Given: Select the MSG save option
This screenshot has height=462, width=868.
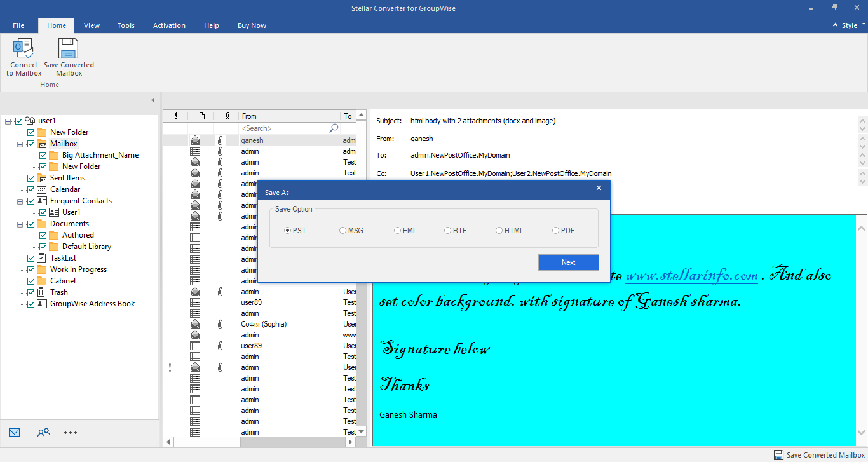Looking at the screenshot, I should pos(343,231).
